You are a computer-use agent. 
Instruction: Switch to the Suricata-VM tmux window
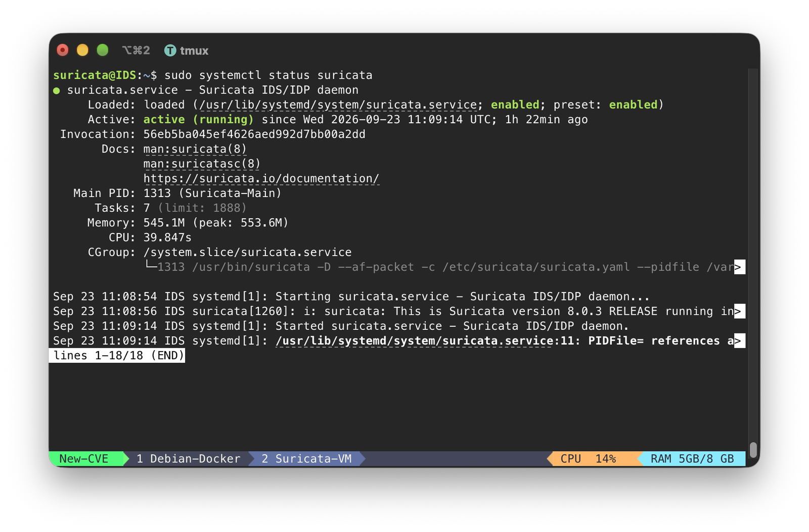coord(306,459)
